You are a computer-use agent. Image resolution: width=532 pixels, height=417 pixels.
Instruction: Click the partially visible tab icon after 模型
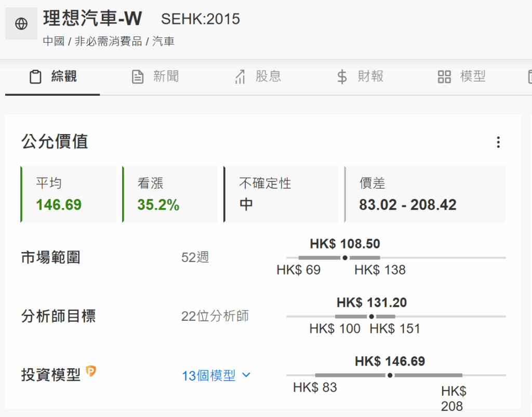click(530, 76)
